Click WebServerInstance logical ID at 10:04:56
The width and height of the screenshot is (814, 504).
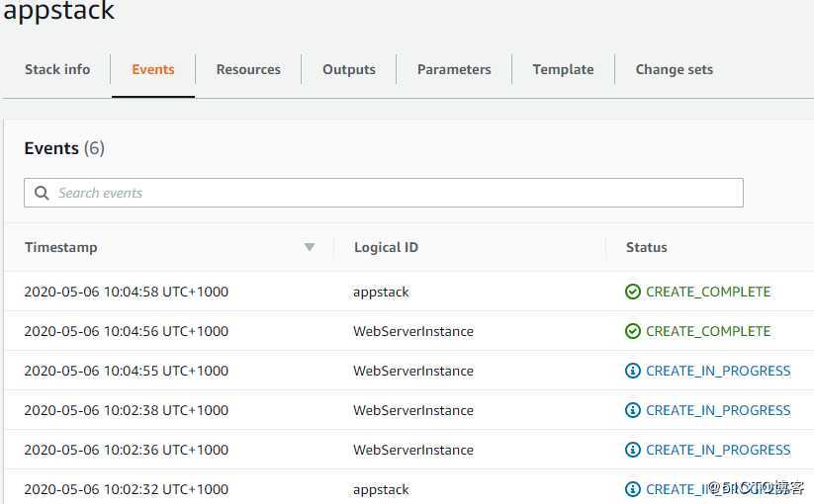[x=413, y=331]
